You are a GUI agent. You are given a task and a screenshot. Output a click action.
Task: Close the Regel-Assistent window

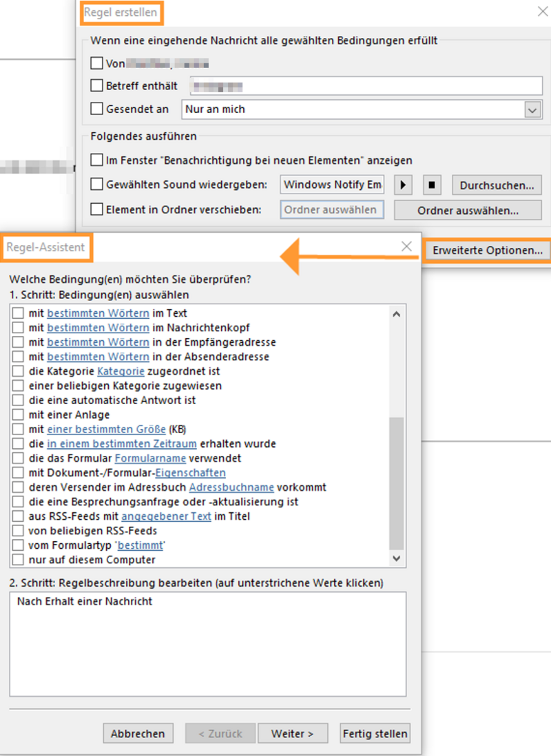coord(407,246)
